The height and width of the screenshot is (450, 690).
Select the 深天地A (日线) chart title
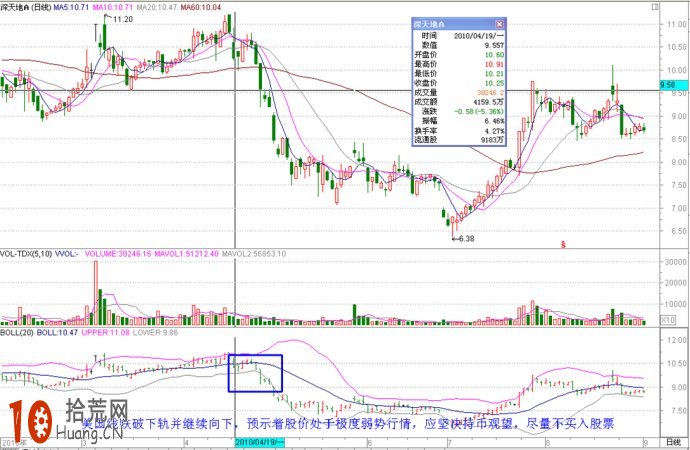click(x=26, y=7)
